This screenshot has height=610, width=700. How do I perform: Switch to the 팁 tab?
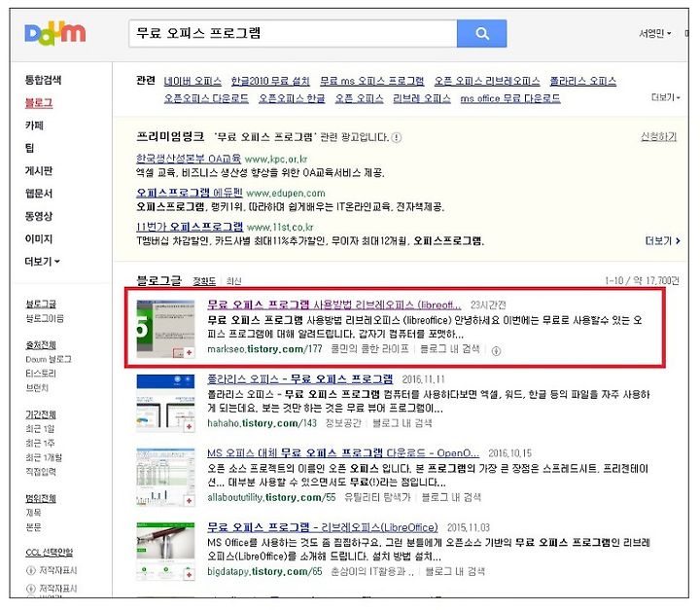tap(29, 148)
